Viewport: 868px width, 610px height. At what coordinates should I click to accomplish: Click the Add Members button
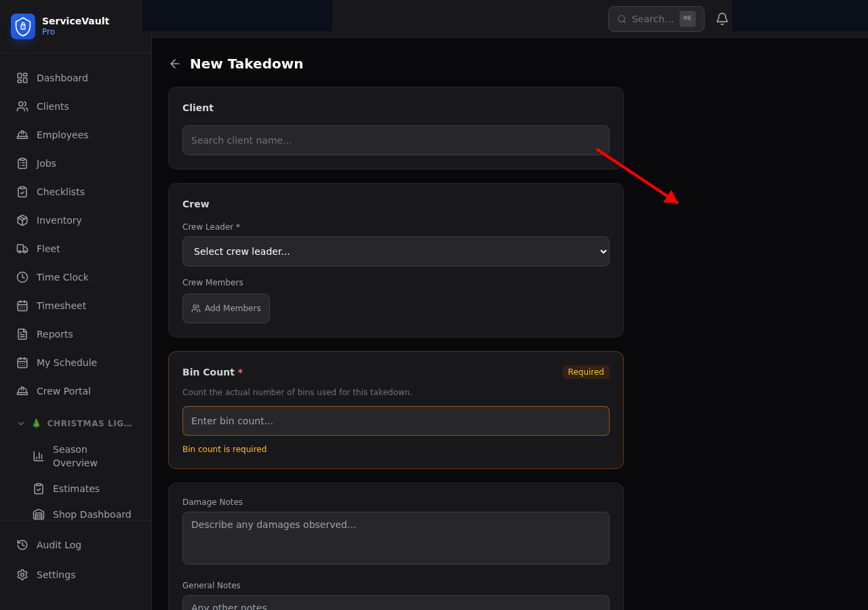point(226,308)
